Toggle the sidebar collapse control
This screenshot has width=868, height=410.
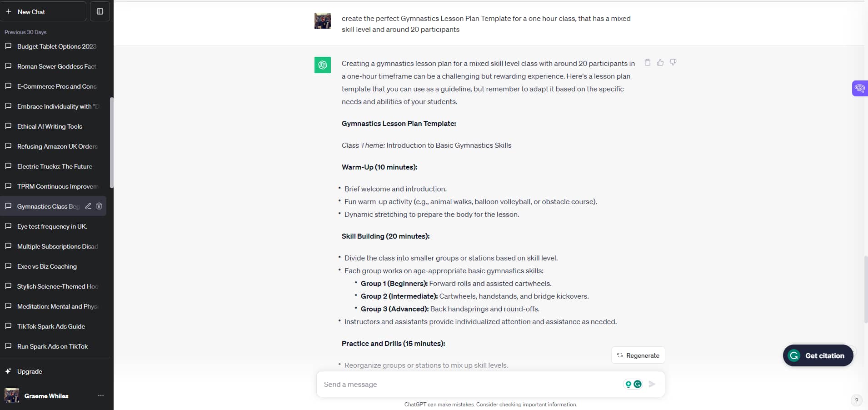click(100, 11)
